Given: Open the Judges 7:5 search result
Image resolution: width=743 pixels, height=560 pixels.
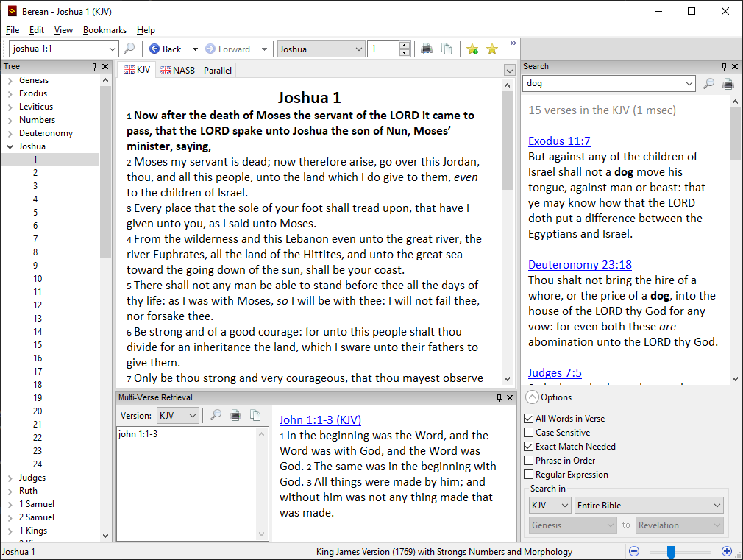Looking at the screenshot, I should coord(555,372).
